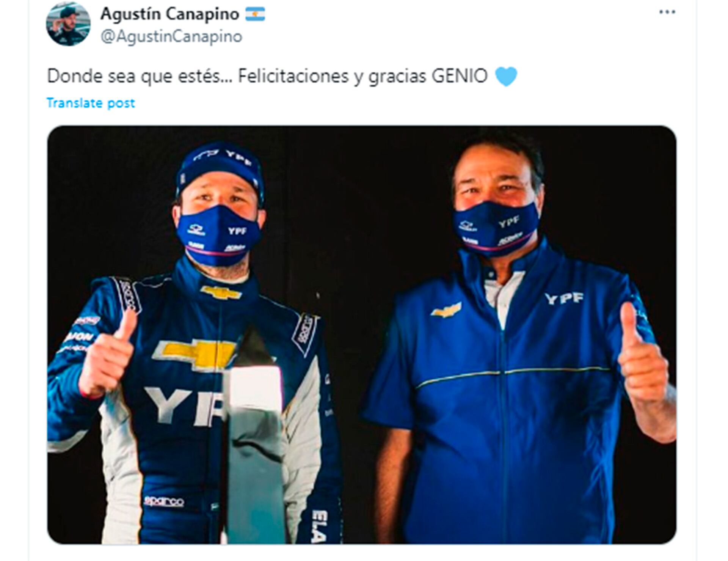Image resolution: width=728 pixels, height=561 pixels.
Task: Click the Translate post link
Action: [91, 103]
